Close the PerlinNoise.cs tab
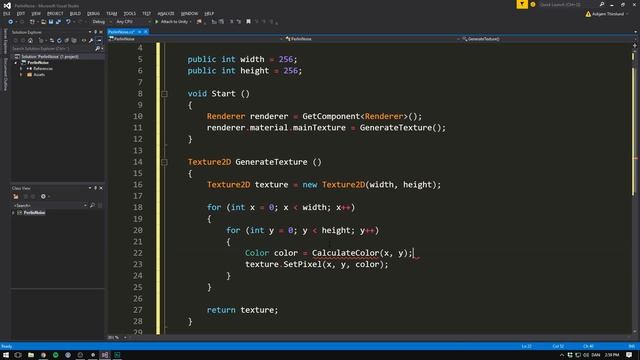640x360 pixels. click(x=146, y=32)
